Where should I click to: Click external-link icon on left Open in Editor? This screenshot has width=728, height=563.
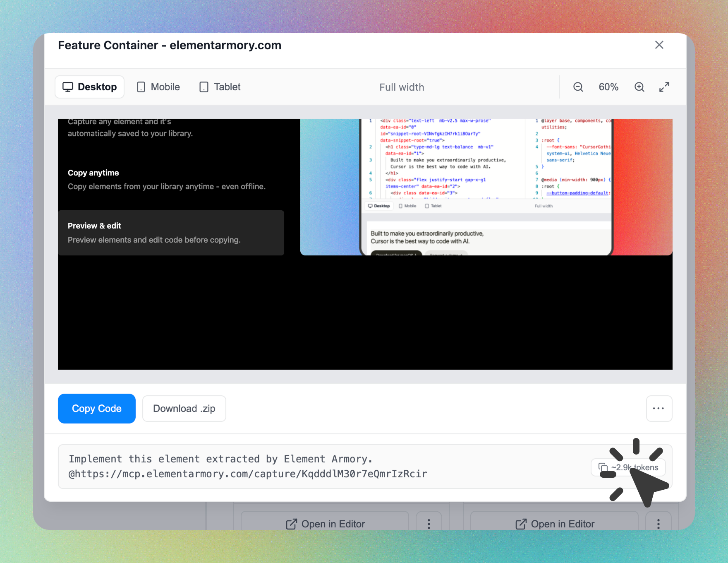[292, 524]
